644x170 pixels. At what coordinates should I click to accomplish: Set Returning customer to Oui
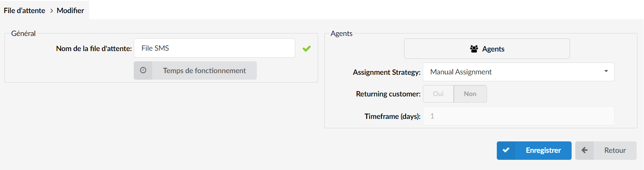438,94
